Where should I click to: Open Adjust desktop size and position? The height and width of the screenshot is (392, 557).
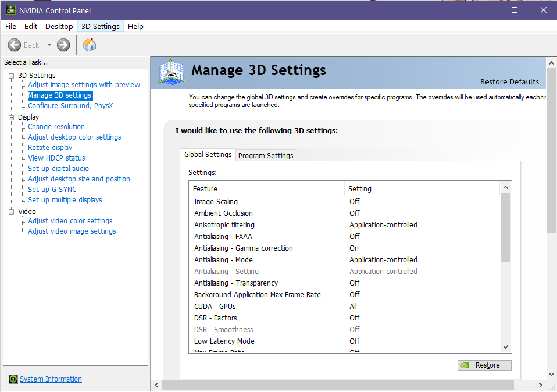[79, 179]
